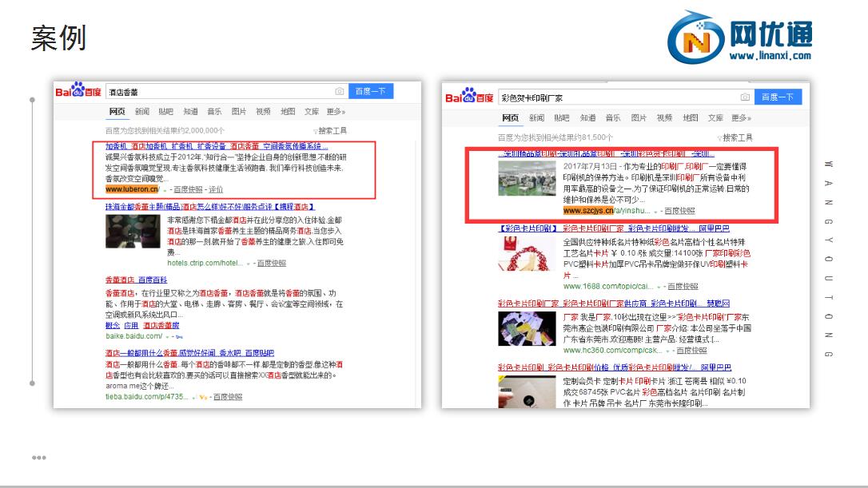Screen dimensions: 868x488
Task: Open the 【彩色卡片印刷】阿里巴巴 result title
Action: coord(613,228)
